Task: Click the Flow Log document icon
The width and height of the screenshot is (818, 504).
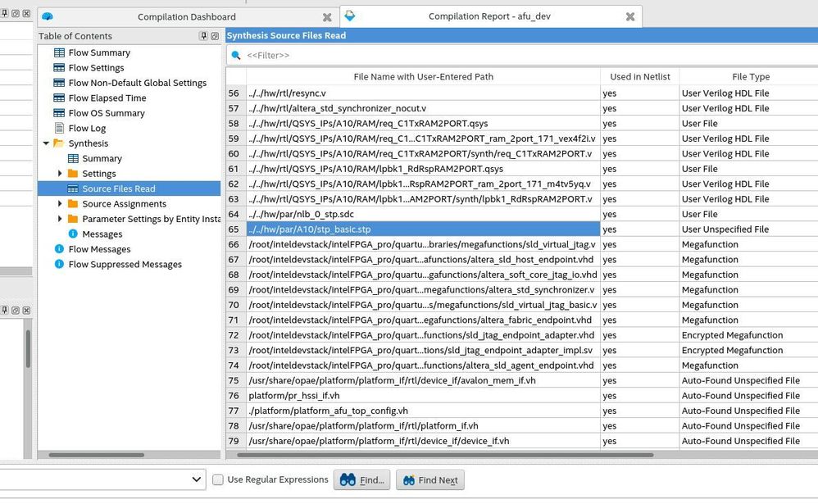Action: tap(60, 129)
